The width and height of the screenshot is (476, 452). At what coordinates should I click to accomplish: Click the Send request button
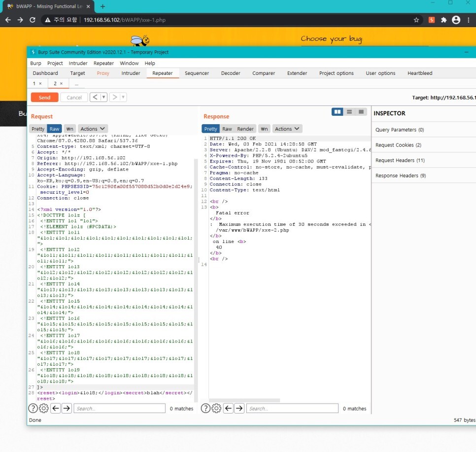click(x=44, y=98)
